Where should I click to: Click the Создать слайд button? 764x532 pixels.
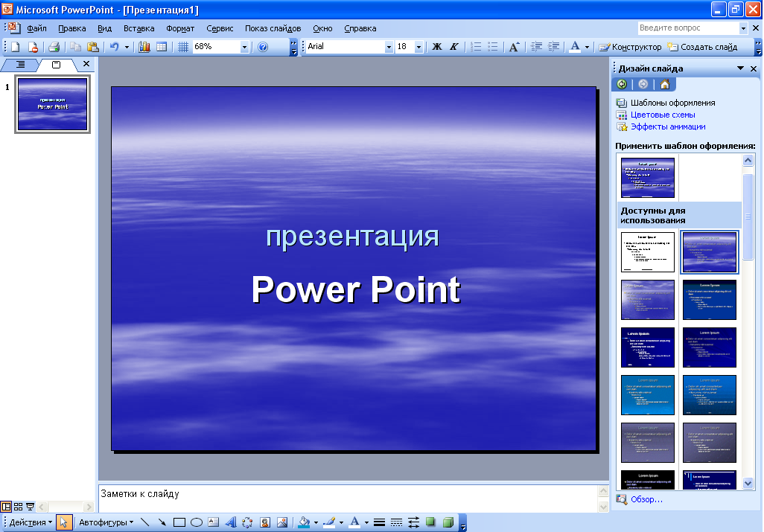(x=703, y=47)
